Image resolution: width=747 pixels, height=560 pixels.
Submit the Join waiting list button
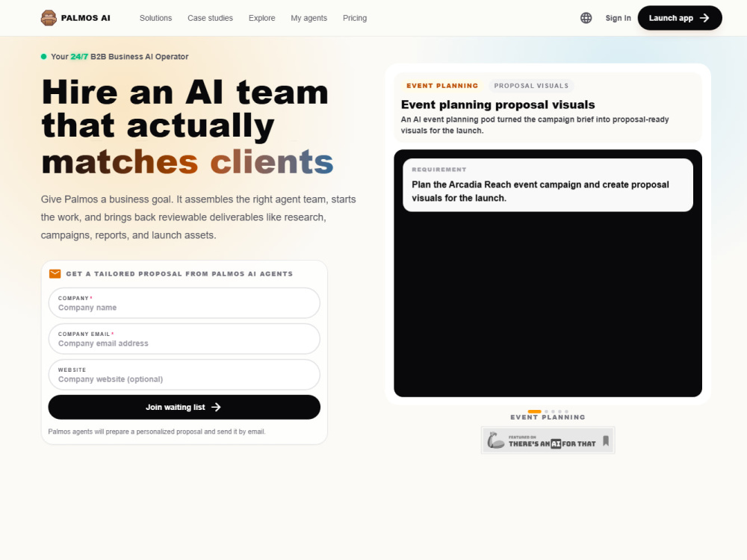click(185, 407)
